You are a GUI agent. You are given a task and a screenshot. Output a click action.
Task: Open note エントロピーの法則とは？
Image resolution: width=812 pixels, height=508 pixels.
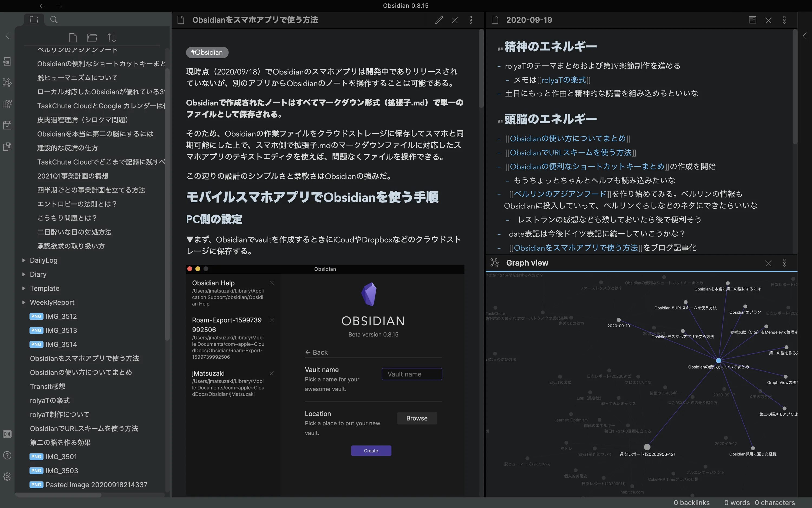click(x=77, y=204)
